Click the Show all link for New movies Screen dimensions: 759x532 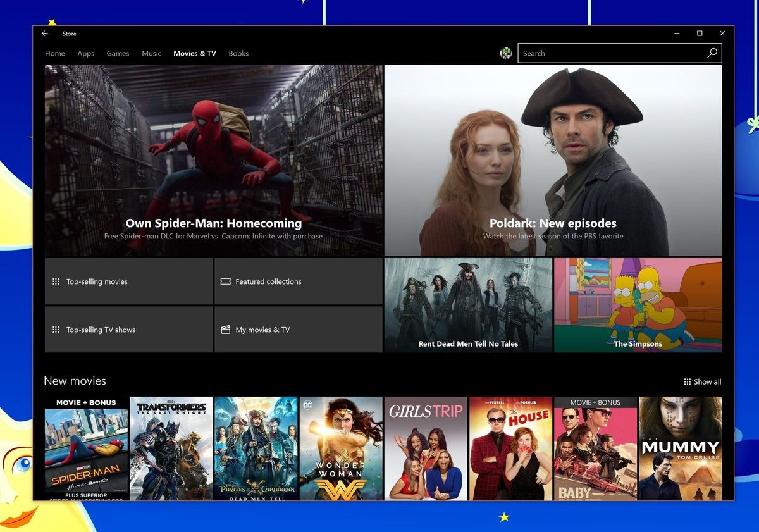707,381
